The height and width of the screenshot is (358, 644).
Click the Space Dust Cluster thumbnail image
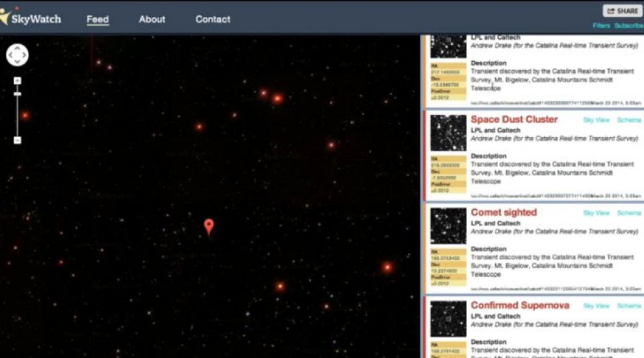click(448, 133)
